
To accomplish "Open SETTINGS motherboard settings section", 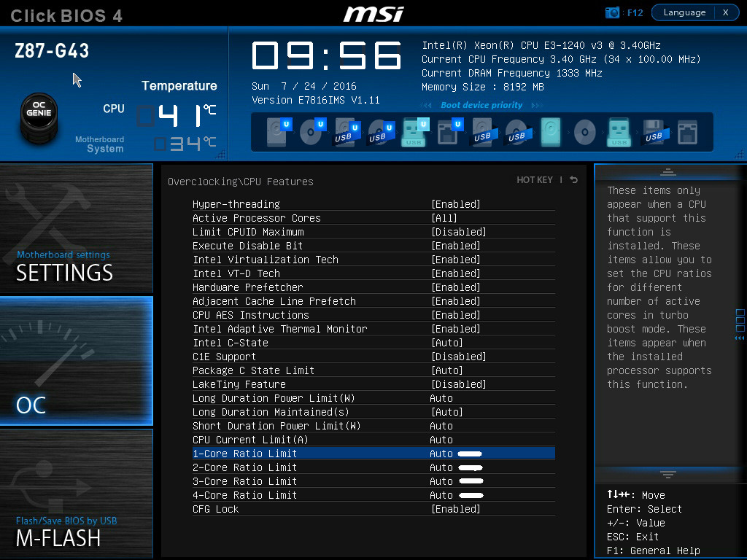I will tap(76, 228).
